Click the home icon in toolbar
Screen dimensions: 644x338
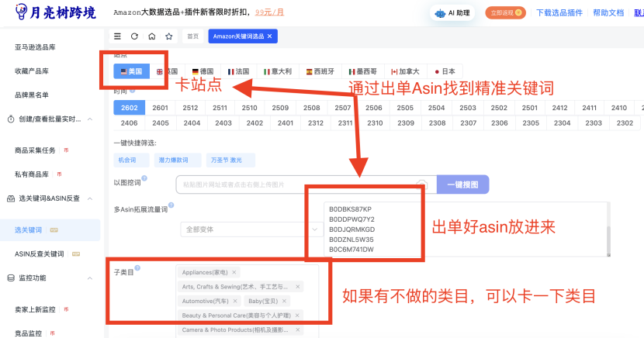tap(151, 36)
